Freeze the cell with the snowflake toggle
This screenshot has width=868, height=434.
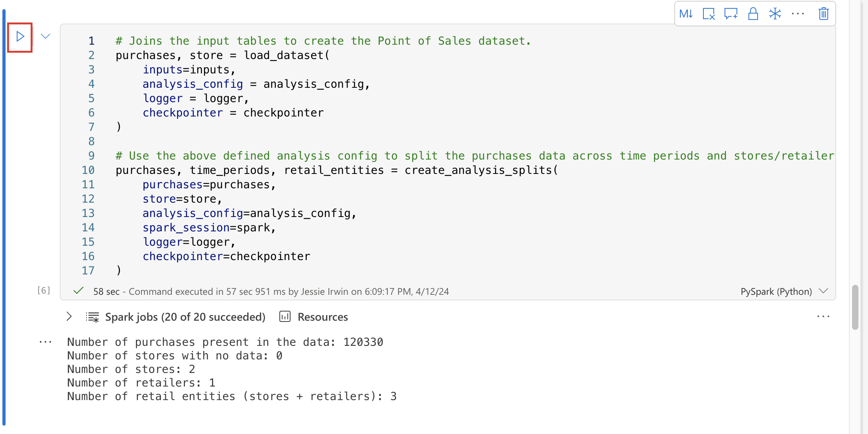pyautogui.click(x=776, y=14)
